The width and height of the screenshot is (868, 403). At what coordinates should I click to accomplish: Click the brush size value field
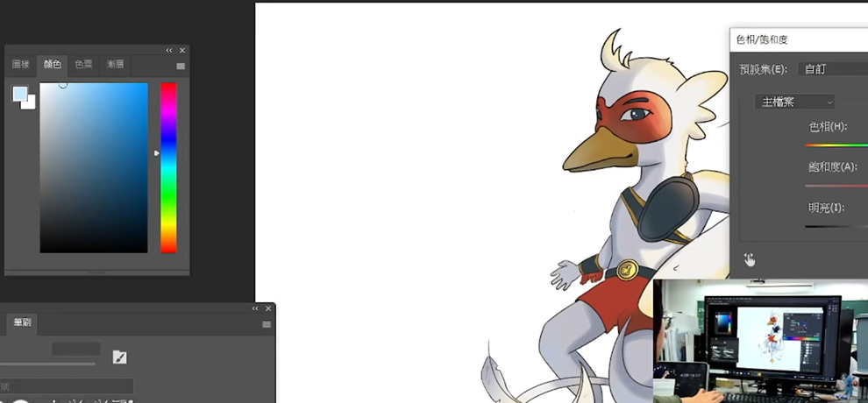tap(75, 350)
